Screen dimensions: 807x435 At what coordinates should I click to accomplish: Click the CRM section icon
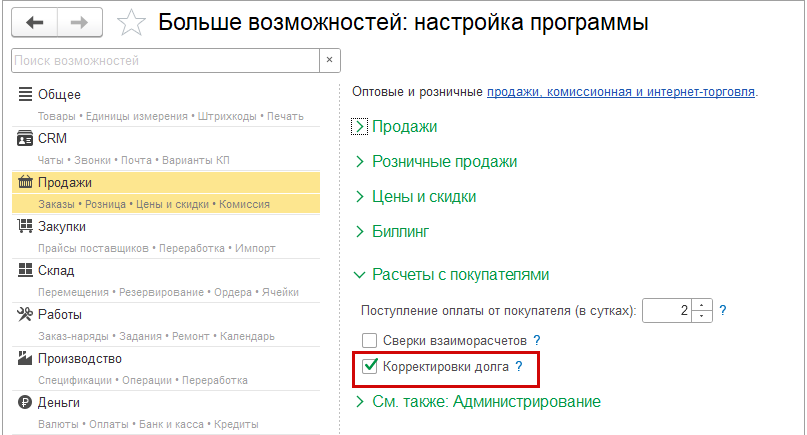[25, 138]
